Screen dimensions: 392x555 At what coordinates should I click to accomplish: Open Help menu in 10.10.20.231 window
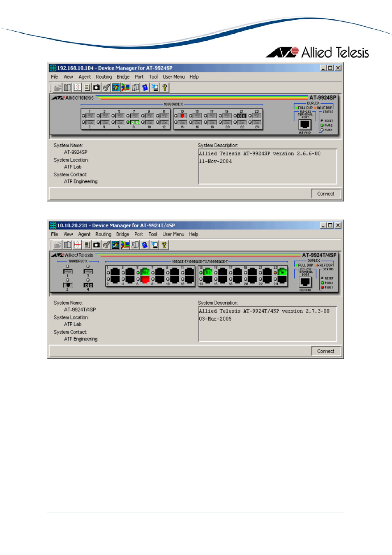tap(194, 234)
